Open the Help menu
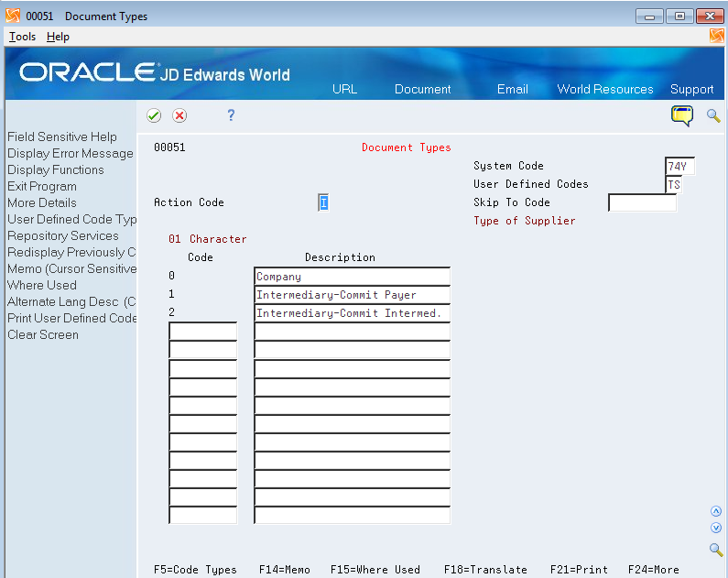Image resolution: width=728 pixels, height=578 pixels. pyautogui.click(x=58, y=37)
